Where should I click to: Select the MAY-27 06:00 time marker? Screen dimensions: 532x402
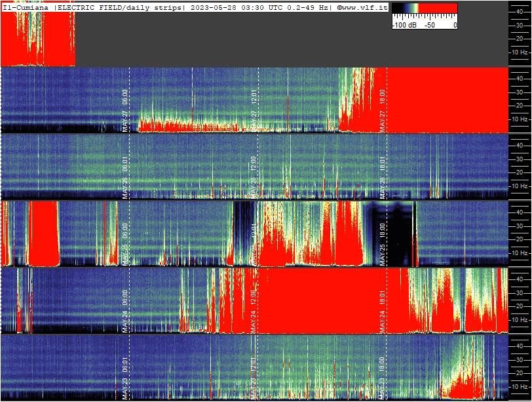coord(125,111)
